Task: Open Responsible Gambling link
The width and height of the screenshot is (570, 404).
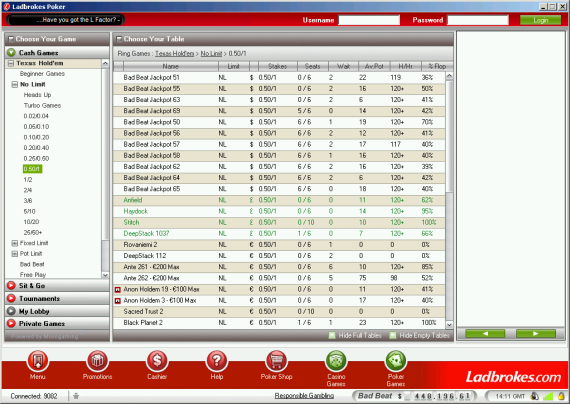Action: [304, 396]
